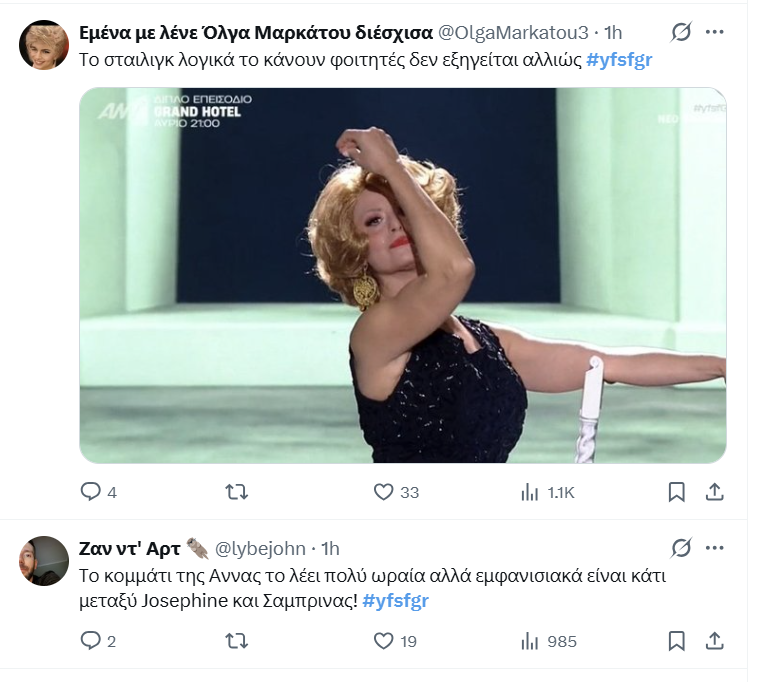Reply to Olga Markatou's tweet
This screenshot has width=773, height=682.
pyautogui.click(x=91, y=492)
